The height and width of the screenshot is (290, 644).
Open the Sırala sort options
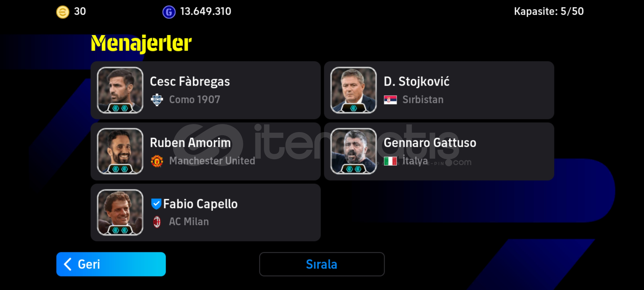click(x=322, y=264)
